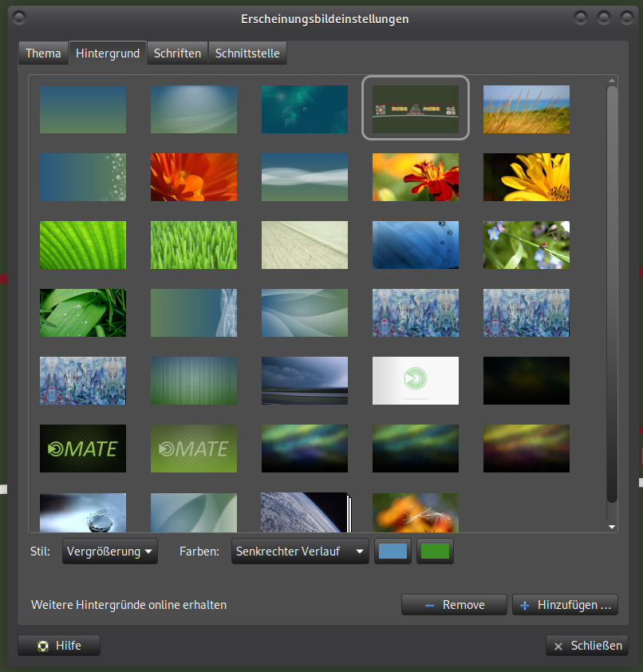Open the green color swatch picker
The image size is (643, 672).
(435, 551)
